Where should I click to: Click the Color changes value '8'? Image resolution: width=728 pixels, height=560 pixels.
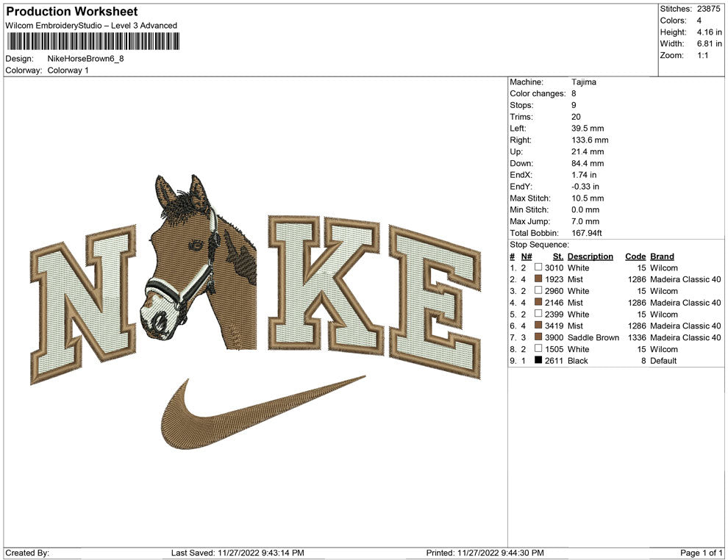coord(574,93)
